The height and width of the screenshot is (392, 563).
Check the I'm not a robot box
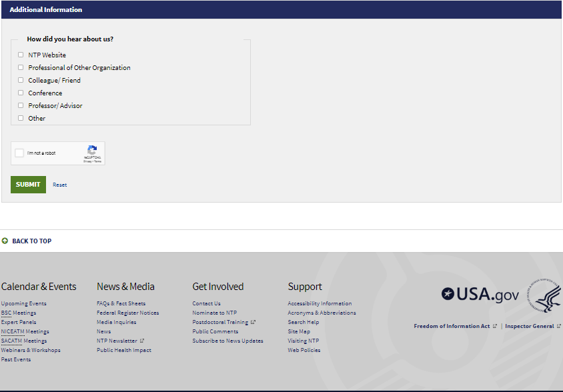click(19, 153)
